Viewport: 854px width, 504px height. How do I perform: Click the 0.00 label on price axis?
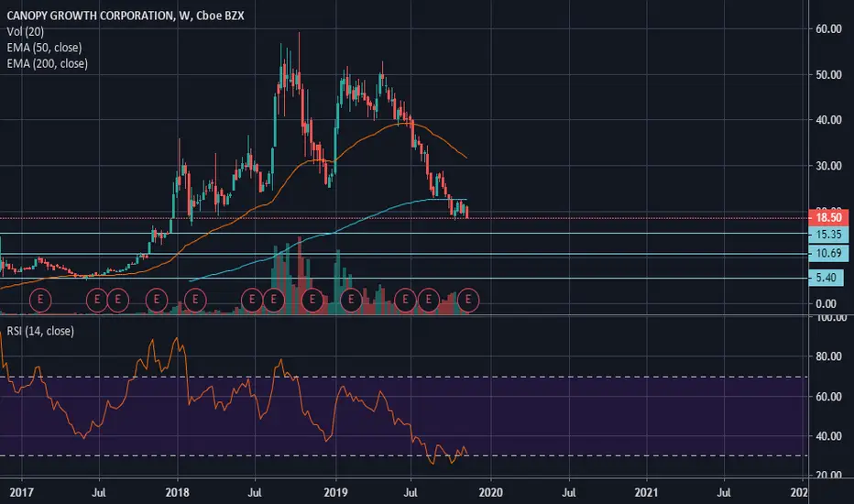coord(826,303)
